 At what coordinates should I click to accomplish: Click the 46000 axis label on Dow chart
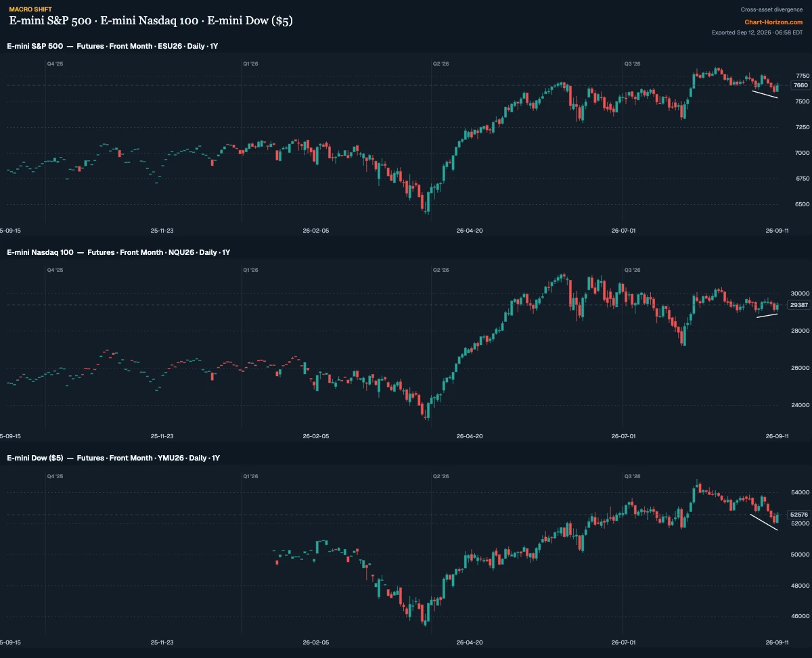point(800,617)
